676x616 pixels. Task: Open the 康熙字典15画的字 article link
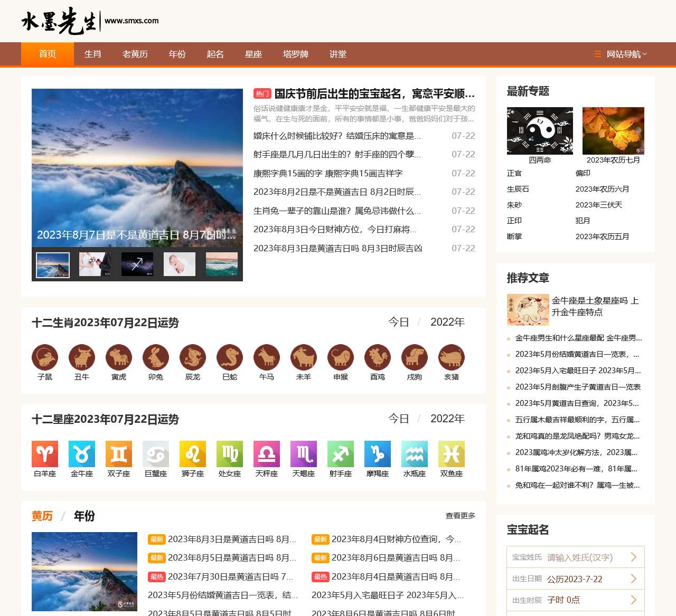pos(328,173)
